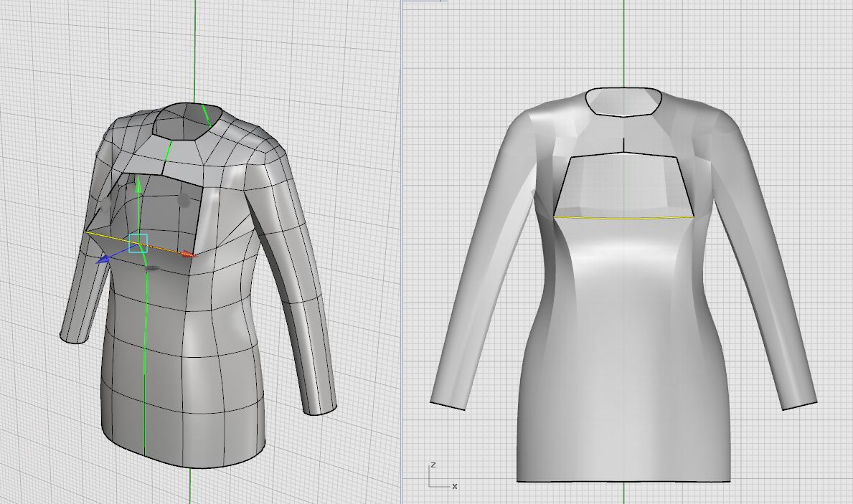Image resolution: width=853 pixels, height=504 pixels.
Task: Click gray gumball dot right of green arrow
Action: click(x=184, y=199)
